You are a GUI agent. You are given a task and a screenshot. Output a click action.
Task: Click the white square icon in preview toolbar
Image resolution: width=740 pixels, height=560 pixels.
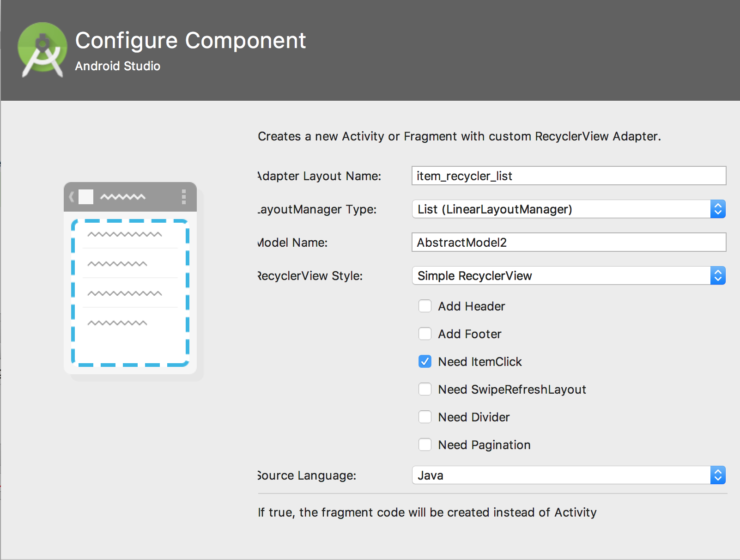pos(86,197)
